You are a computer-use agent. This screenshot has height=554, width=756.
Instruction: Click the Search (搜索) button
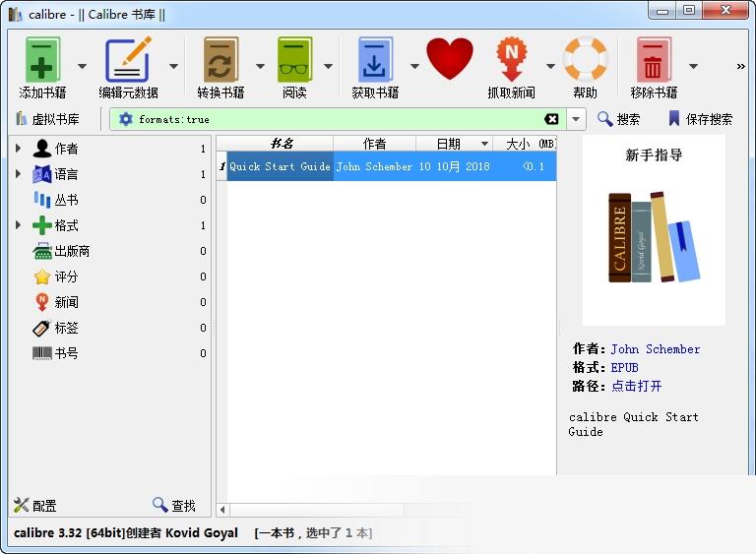[618, 119]
